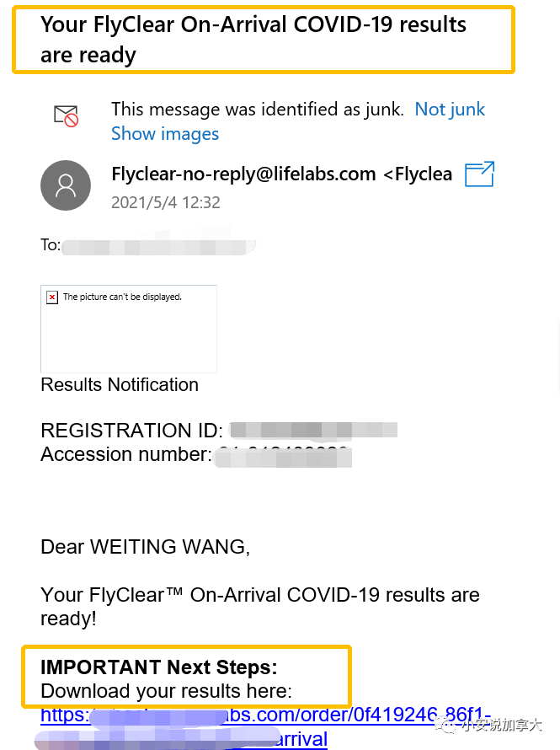Click Show images link
The height and width of the screenshot is (750, 560).
[x=165, y=134]
